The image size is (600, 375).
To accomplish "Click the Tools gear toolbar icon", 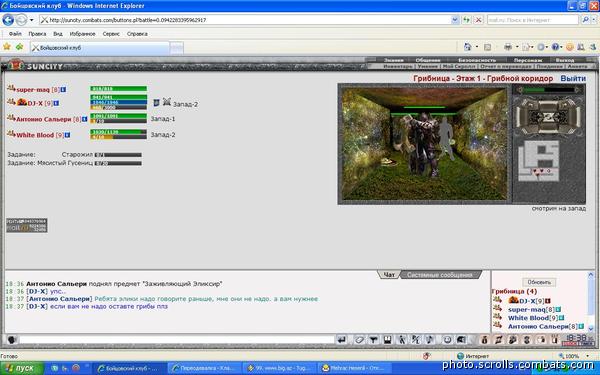I will point(540,47).
